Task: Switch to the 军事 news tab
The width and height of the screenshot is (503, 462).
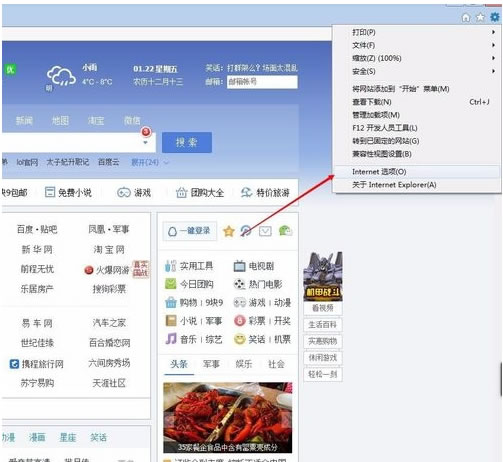Action: pyautogui.click(x=211, y=364)
